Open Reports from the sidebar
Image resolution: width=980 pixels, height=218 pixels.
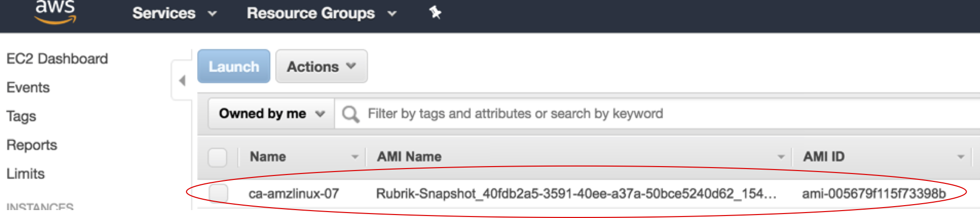[32, 145]
